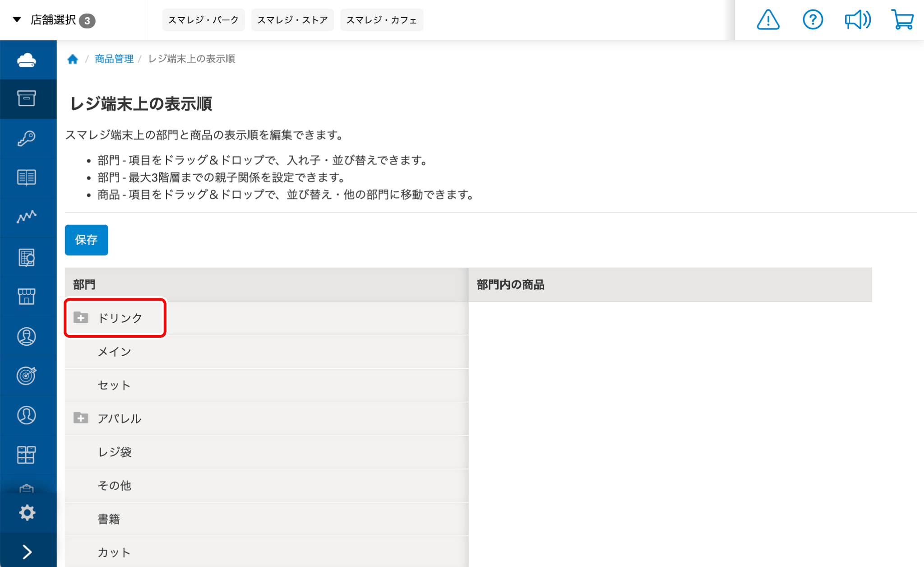The height and width of the screenshot is (567, 924).
Task: Click the storefront icon in the sidebar
Action: [27, 297]
